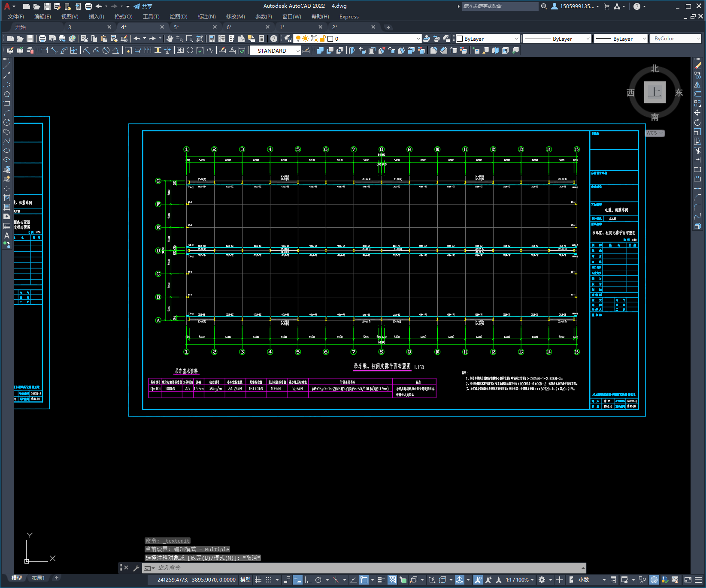Click the ViewCube 上 top face
The width and height of the screenshot is (706, 588).
(x=654, y=92)
